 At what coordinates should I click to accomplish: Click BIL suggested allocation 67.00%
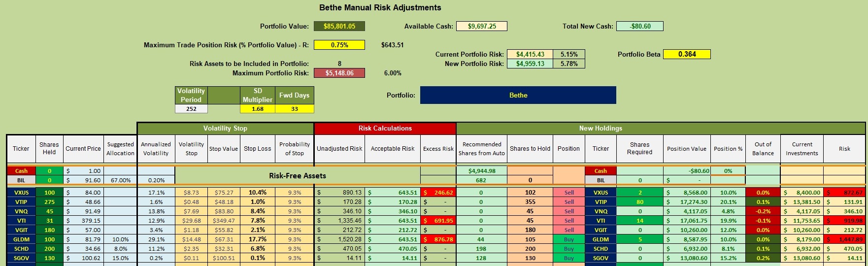pyautogui.click(x=121, y=180)
